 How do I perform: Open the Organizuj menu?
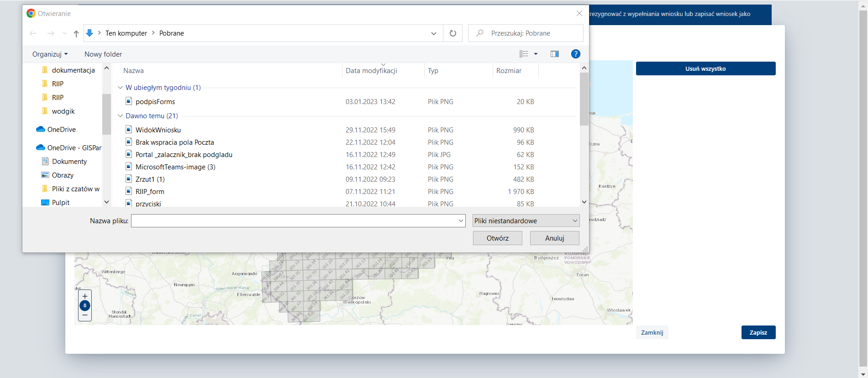[50, 54]
